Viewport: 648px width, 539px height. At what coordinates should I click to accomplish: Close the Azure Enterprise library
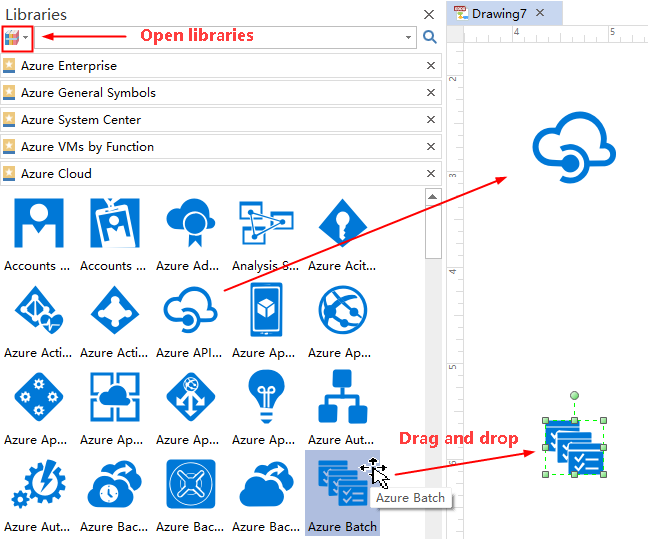431,66
